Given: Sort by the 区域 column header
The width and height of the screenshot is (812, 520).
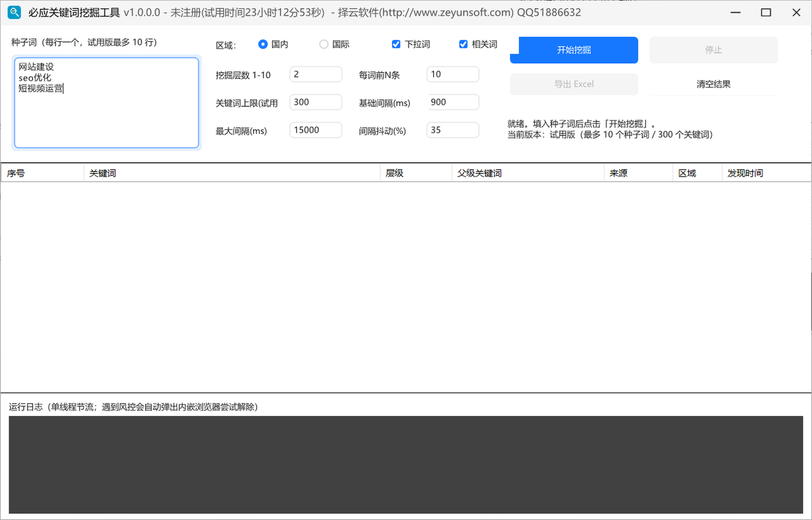Looking at the screenshot, I should [x=697, y=173].
